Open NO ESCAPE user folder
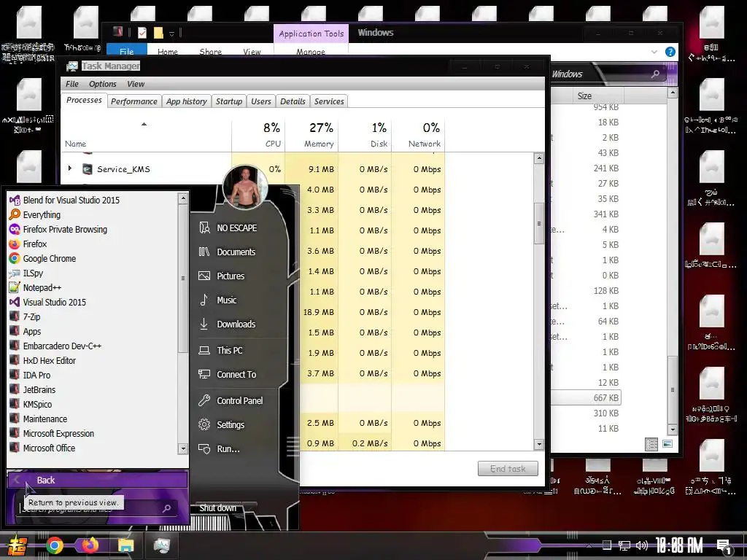Viewport: 747px width, 560px height. click(x=236, y=228)
